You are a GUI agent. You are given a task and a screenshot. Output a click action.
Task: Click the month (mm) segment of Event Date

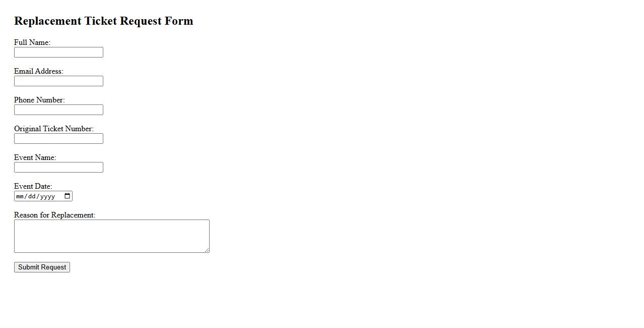point(20,196)
